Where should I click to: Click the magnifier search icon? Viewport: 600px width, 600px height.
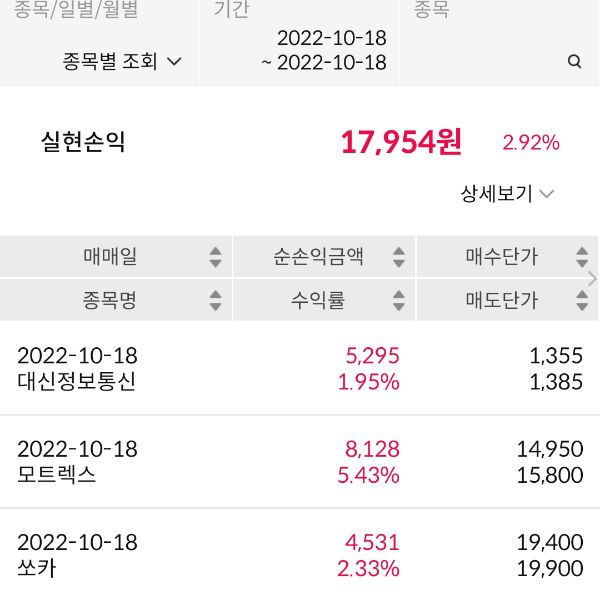coord(574,61)
